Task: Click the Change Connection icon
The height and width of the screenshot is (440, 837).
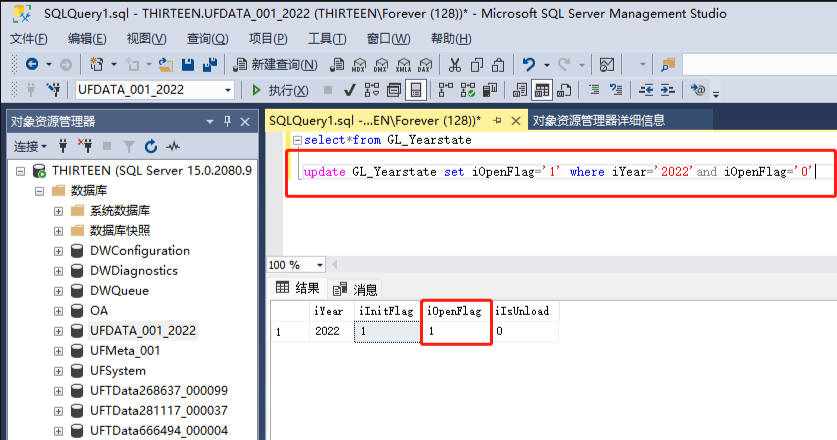Action: pos(52,90)
